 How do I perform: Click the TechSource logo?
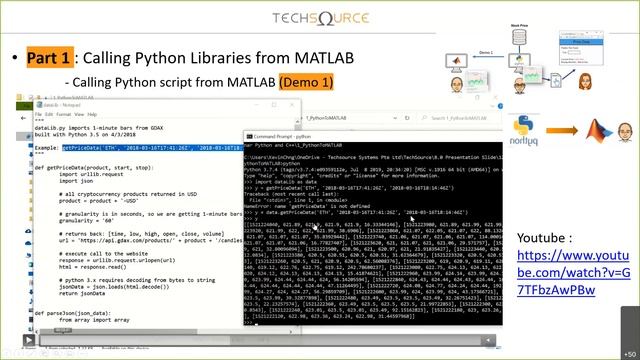pyautogui.click(x=320, y=18)
